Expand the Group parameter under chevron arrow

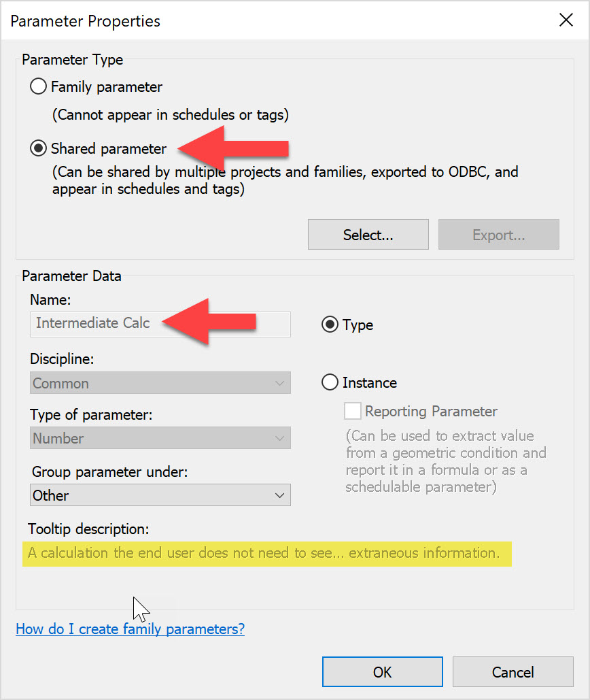(281, 495)
